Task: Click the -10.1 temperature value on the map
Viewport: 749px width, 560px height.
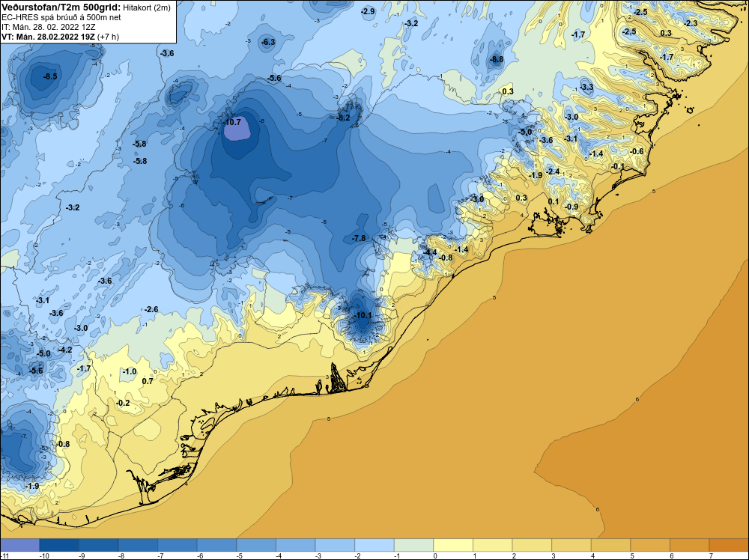Action: (x=363, y=316)
